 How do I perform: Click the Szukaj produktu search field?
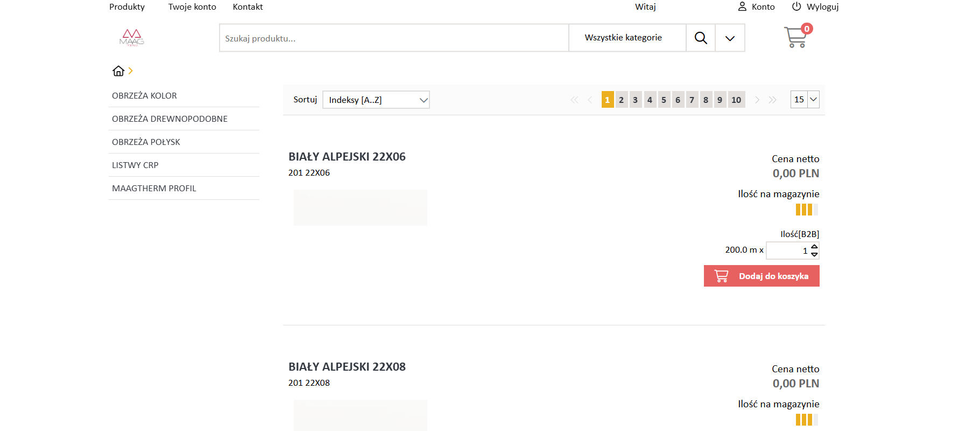coord(393,38)
